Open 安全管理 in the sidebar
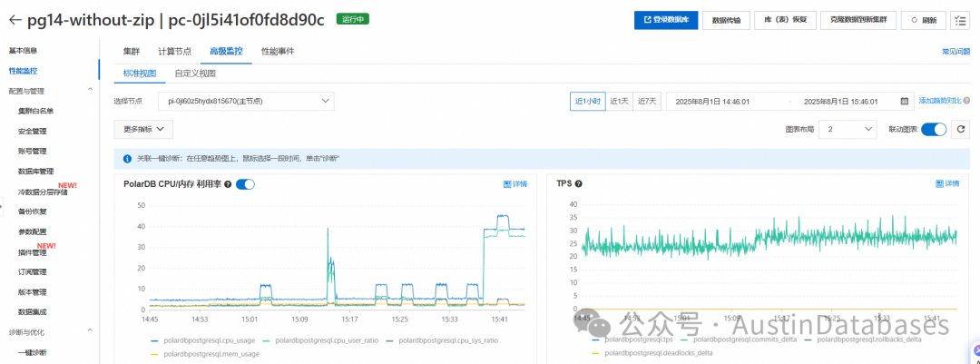This screenshot has height=364, width=980. (32, 132)
